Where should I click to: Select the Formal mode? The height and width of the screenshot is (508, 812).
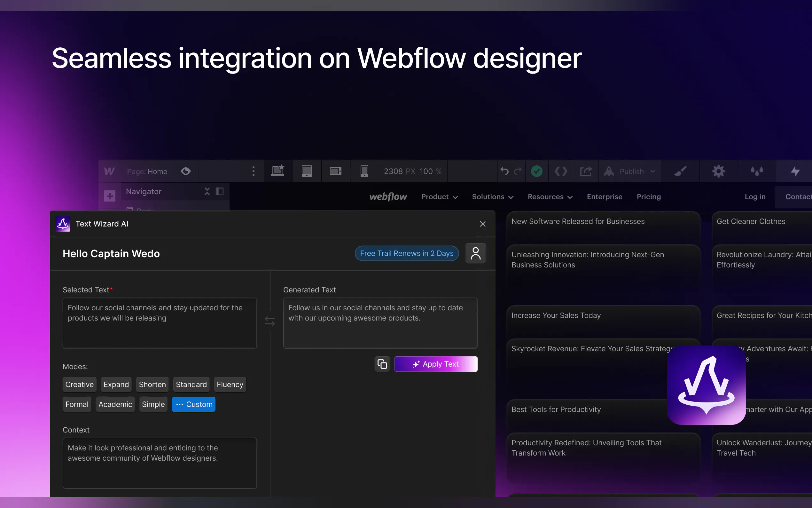pyautogui.click(x=77, y=404)
